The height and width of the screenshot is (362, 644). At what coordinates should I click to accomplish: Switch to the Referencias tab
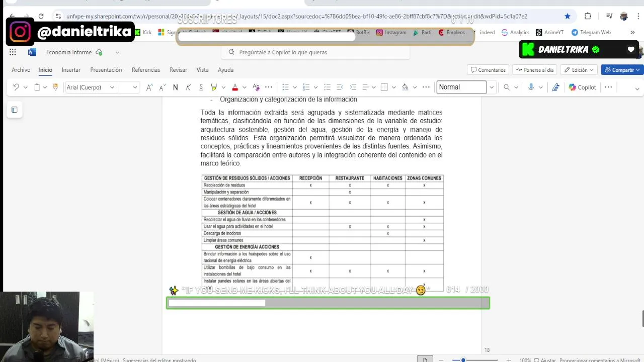[146, 70]
